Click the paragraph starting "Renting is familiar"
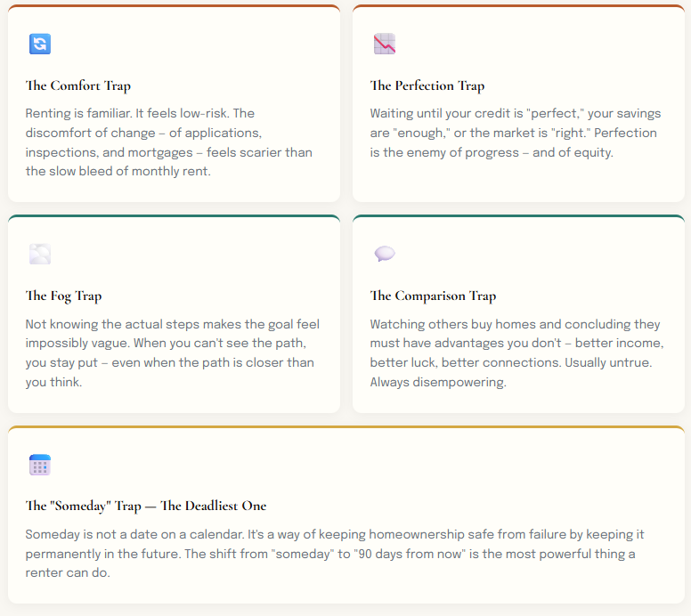The width and height of the screenshot is (691, 616). pyautogui.click(x=169, y=142)
